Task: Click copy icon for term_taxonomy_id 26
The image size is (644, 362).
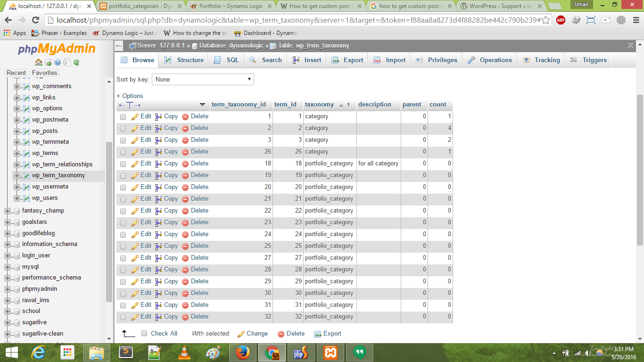Action: [x=158, y=152]
